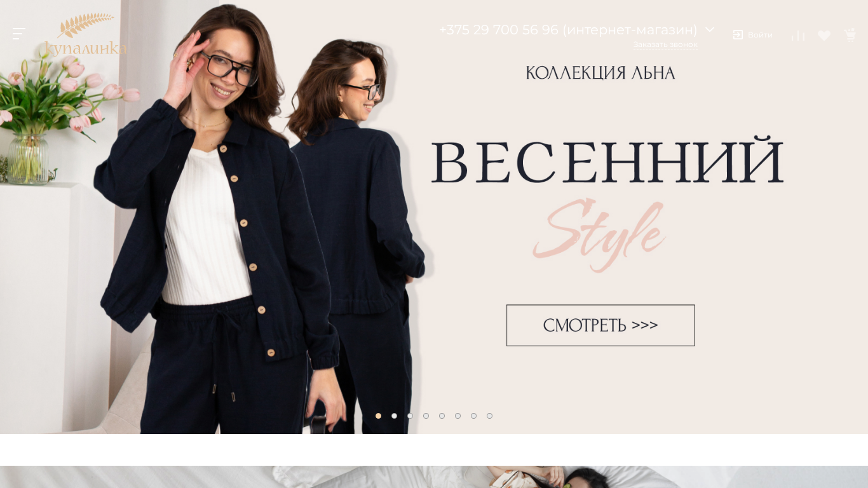Expand the phone numbers dropdown chevron

(710, 29)
